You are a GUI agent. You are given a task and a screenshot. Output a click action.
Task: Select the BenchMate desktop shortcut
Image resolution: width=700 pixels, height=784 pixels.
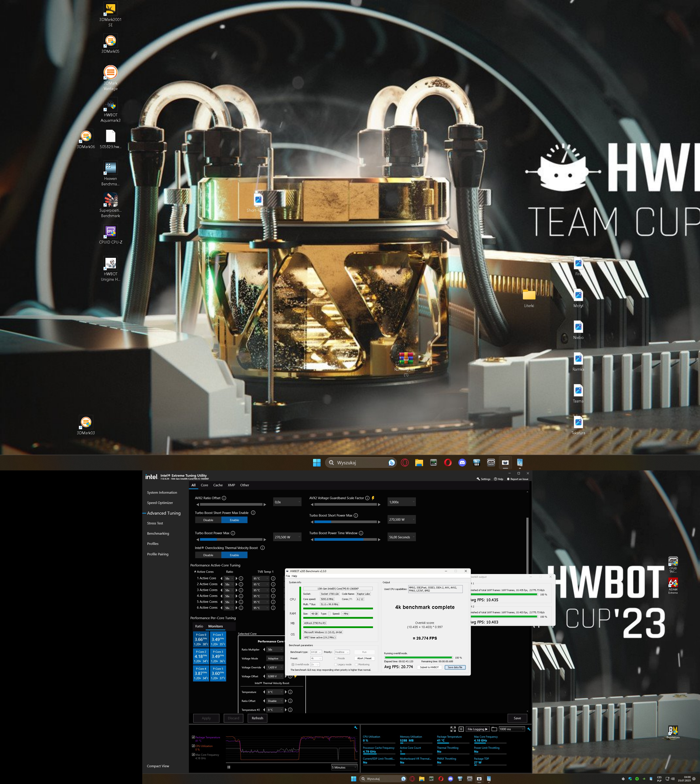(x=673, y=732)
